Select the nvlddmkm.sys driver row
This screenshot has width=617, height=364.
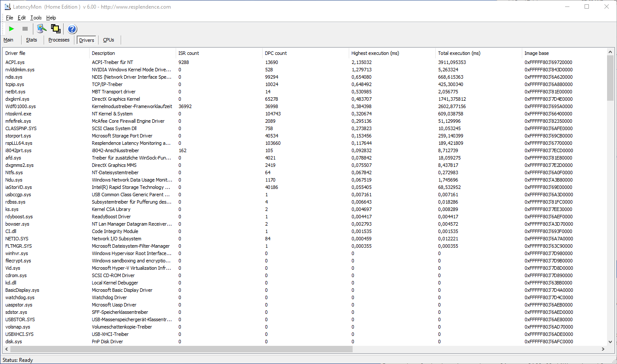coord(305,70)
